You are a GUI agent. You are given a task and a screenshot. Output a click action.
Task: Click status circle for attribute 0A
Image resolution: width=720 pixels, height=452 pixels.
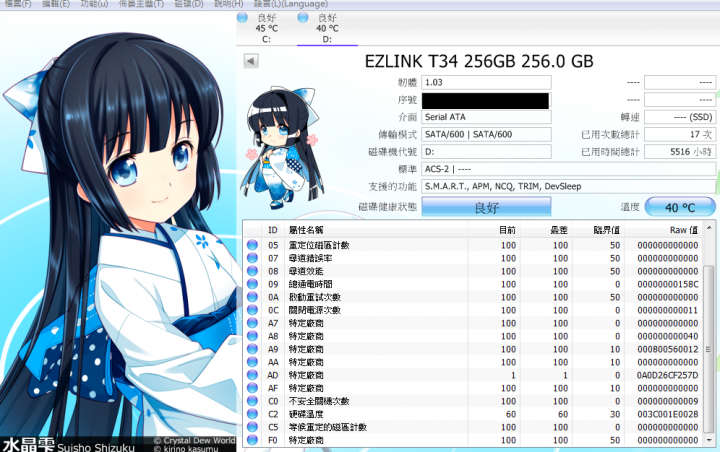[252, 297]
